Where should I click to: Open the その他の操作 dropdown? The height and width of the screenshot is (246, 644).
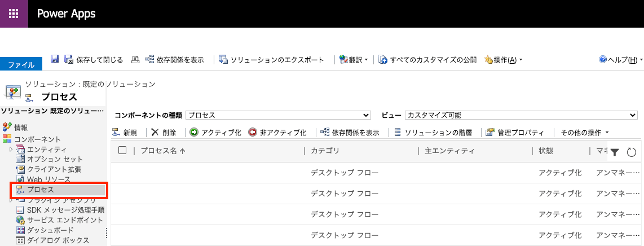pos(585,133)
